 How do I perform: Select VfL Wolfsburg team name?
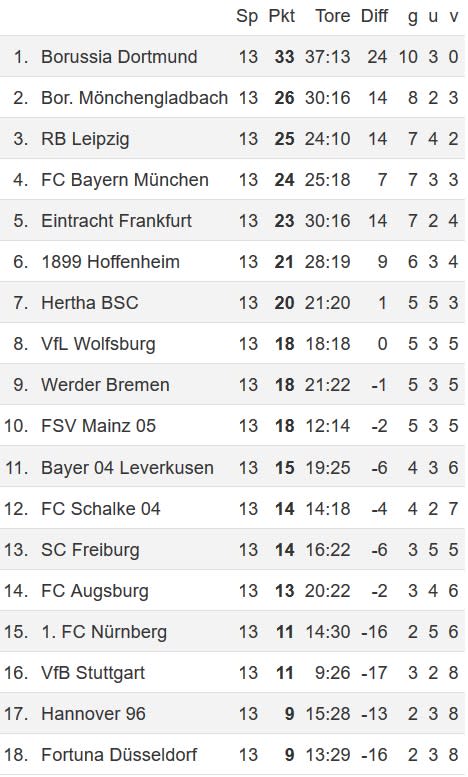tap(98, 344)
